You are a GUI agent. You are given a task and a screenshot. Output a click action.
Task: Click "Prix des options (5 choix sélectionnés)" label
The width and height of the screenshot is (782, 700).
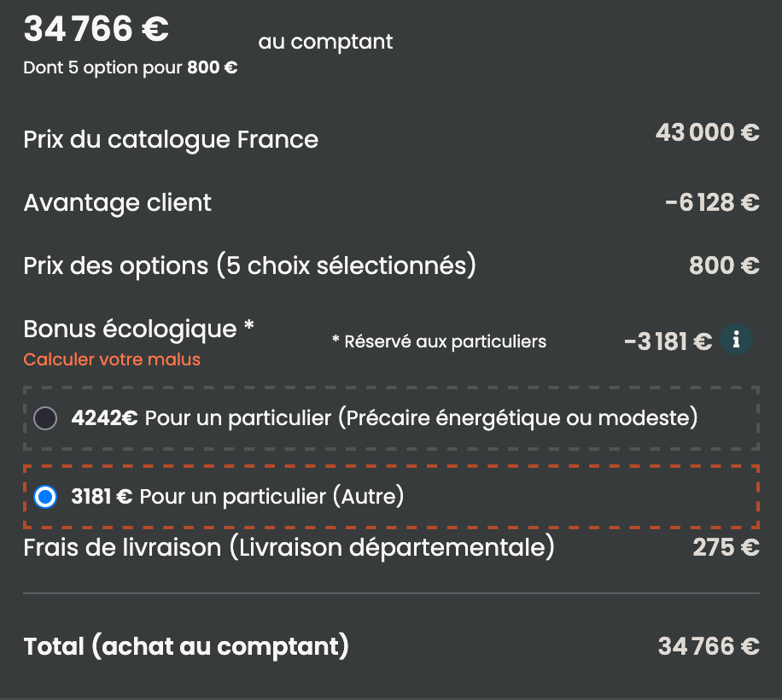point(249,265)
